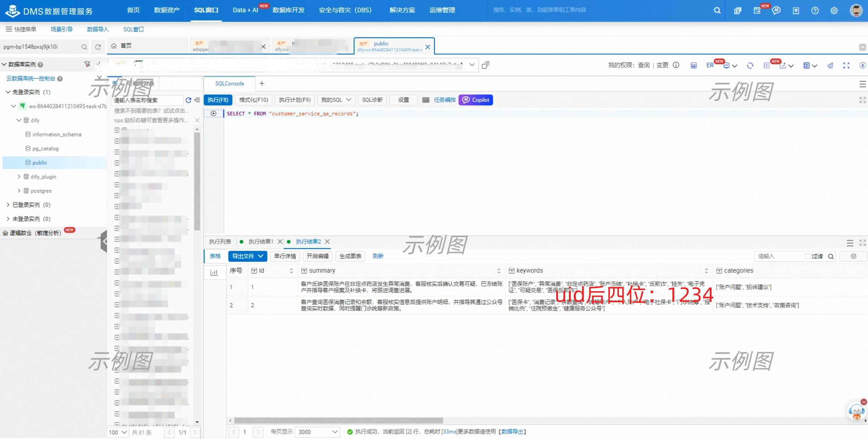The width and height of the screenshot is (868, 439).
Task: Open the help icon in top bar
Action: (815, 11)
